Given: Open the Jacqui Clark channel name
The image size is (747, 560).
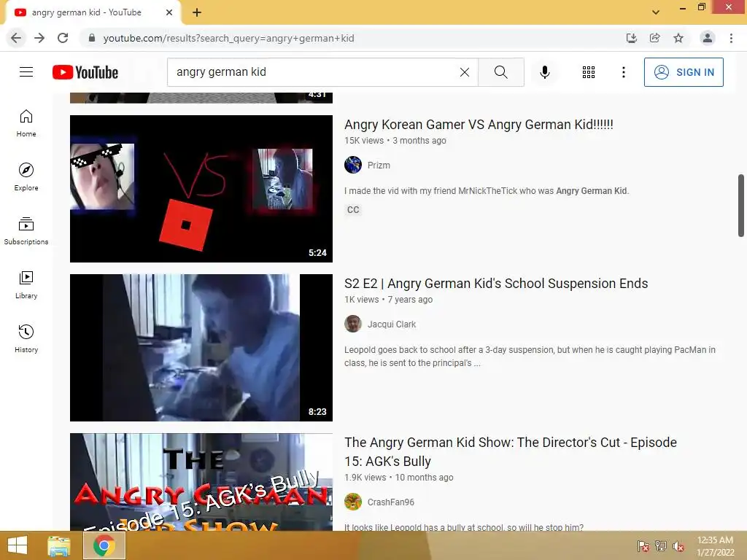Looking at the screenshot, I should coord(392,324).
